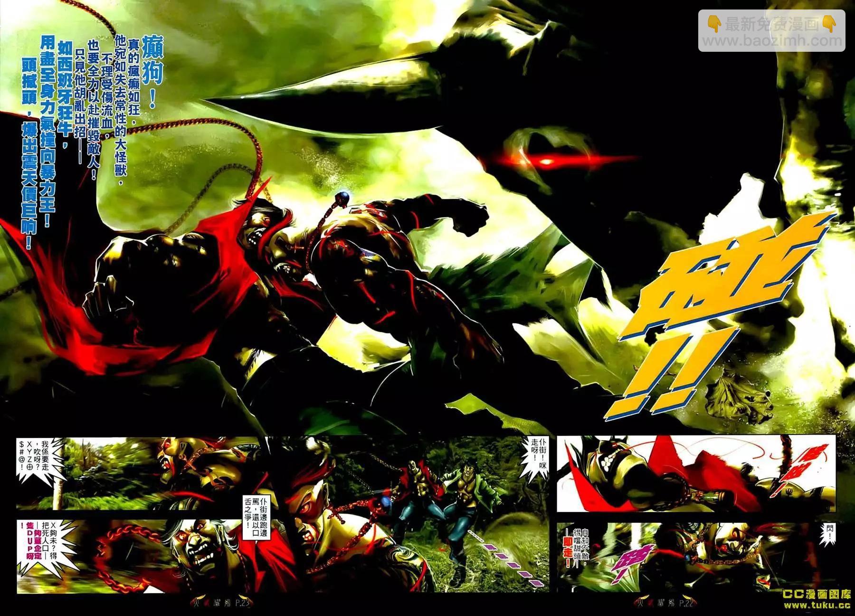Follow the www.baozimh.com link
The image size is (855, 616).
coord(772,41)
